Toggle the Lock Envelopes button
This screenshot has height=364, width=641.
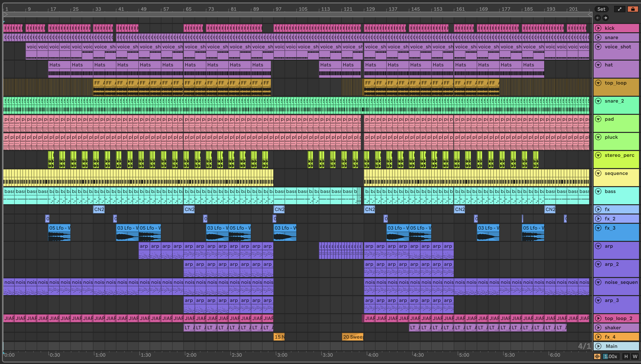pyautogui.click(x=633, y=9)
